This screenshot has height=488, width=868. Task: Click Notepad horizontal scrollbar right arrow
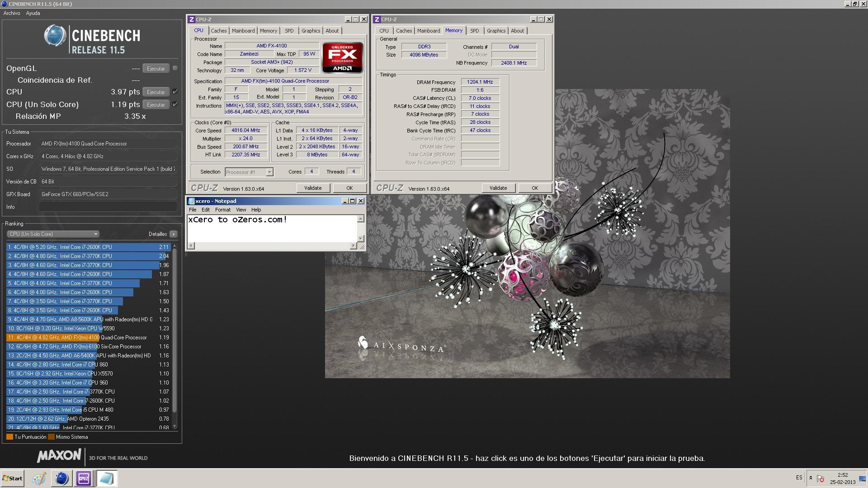[x=353, y=246]
